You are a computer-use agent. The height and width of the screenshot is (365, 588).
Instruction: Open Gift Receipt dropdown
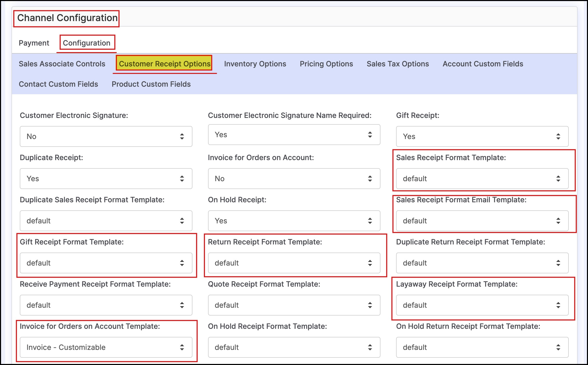pyautogui.click(x=482, y=136)
